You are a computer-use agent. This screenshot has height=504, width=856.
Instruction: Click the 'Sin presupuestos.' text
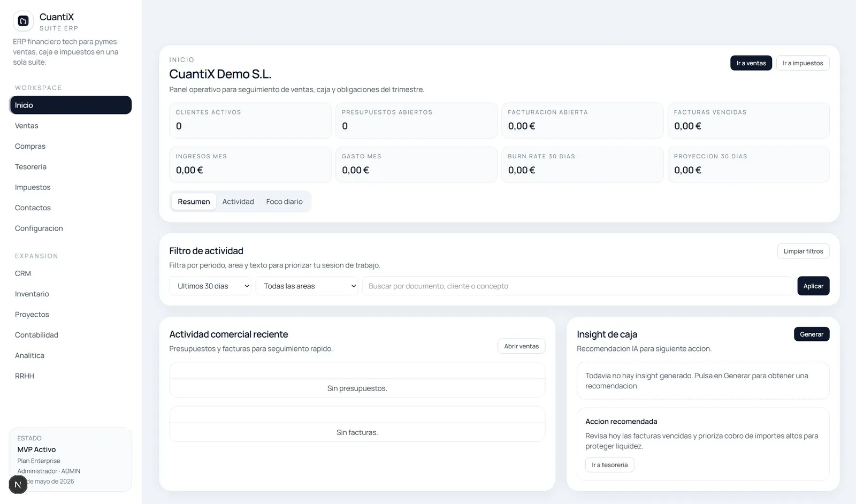[357, 388]
